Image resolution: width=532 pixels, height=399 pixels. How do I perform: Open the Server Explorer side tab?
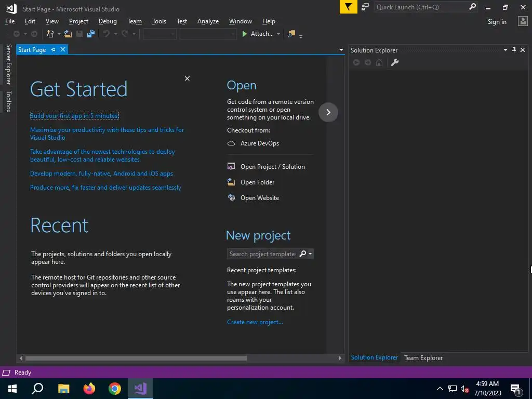point(8,64)
